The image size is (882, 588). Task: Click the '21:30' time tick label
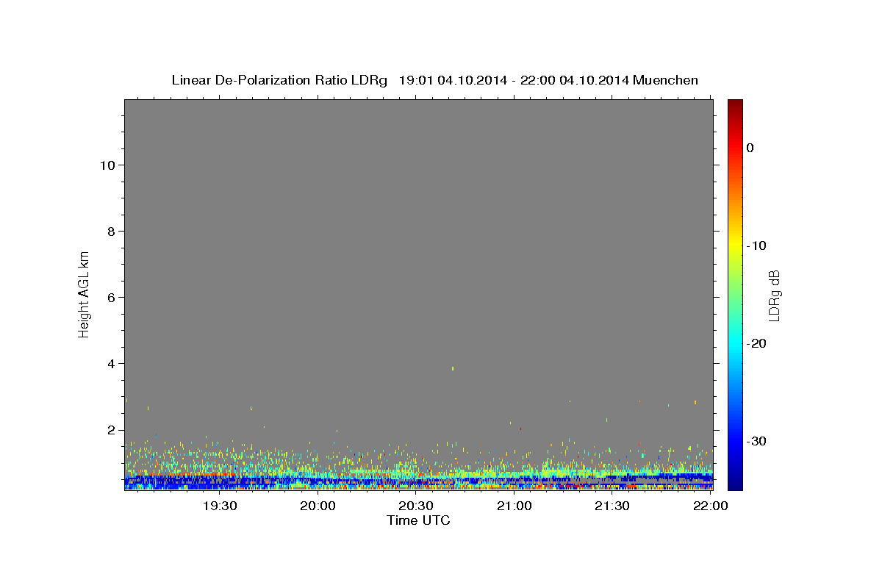[612, 506]
